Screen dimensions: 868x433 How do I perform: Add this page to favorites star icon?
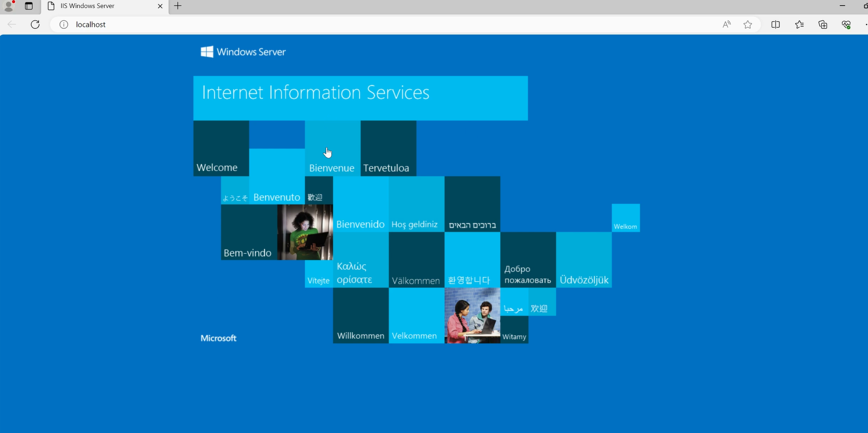click(748, 25)
